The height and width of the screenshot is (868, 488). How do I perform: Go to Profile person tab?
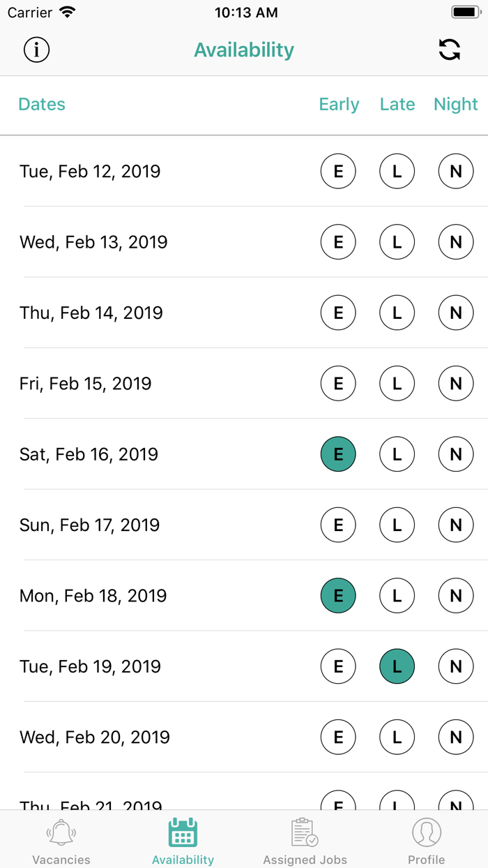(427, 841)
